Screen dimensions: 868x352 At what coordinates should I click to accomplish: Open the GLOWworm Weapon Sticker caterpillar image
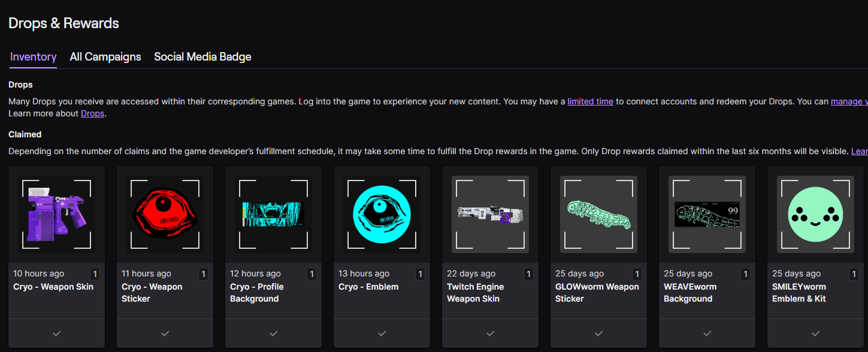coord(598,214)
